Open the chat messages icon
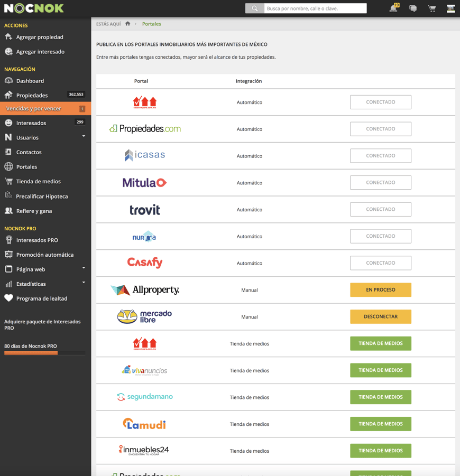Viewport: 460px width, 476px height. [x=413, y=8]
